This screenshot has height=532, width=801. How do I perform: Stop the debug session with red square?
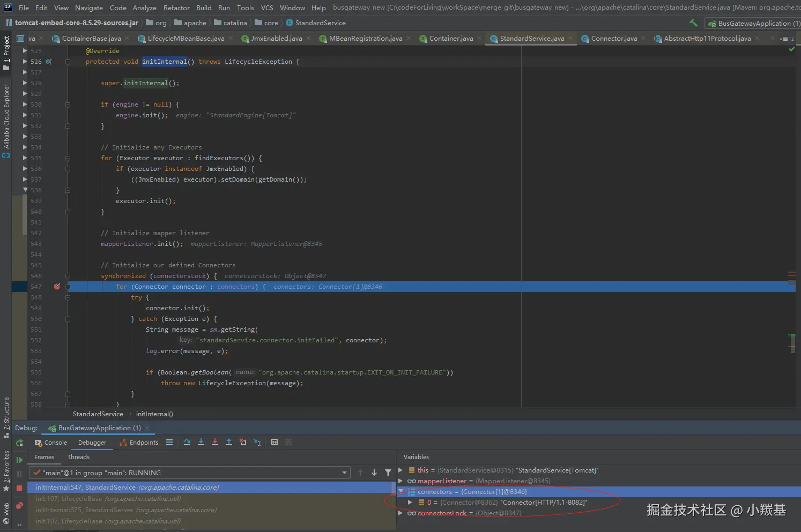[x=19, y=488]
